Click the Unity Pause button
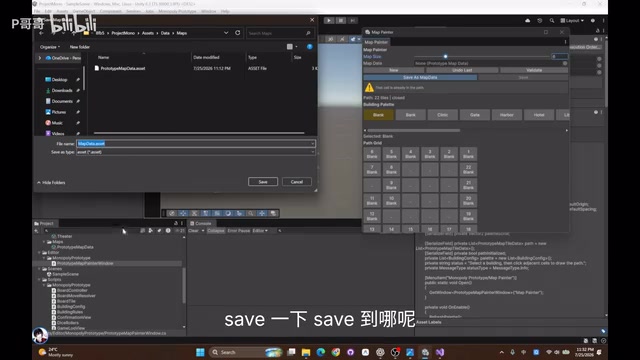The image size is (640, 360). click(x=340, y=20)
